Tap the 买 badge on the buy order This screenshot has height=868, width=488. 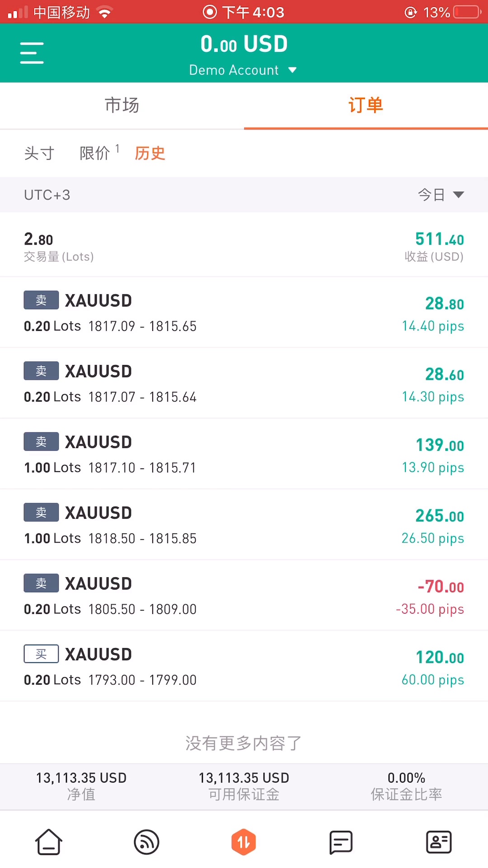tap(41, 654)
